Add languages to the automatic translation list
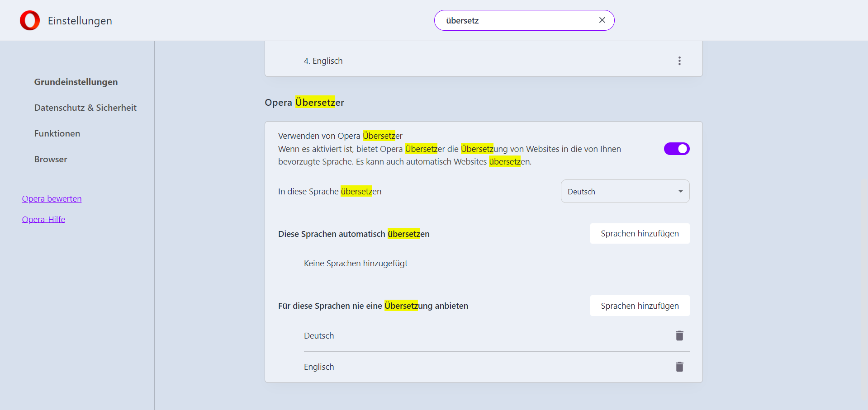The height and width of the screenshot is (410, 868). 640,234
